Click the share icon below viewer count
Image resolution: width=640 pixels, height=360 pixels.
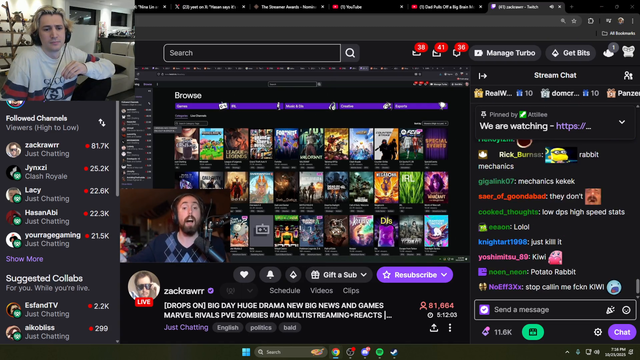click(x=434, y=328)
